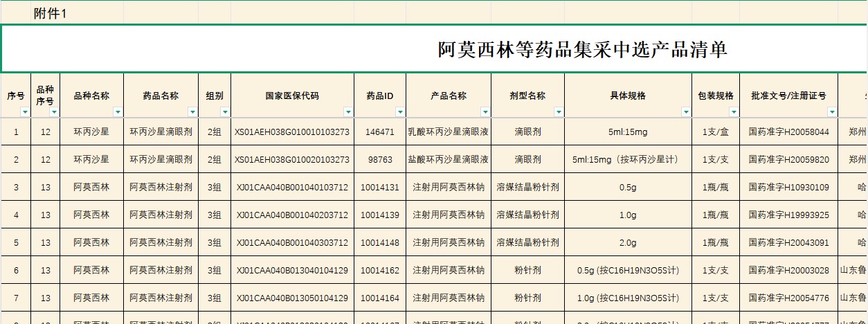The height and width of the screenshot is (324, 868).
Task: Click the 药品名称 filter arrow
Action: pyautogui.click(x=192, y=112)
